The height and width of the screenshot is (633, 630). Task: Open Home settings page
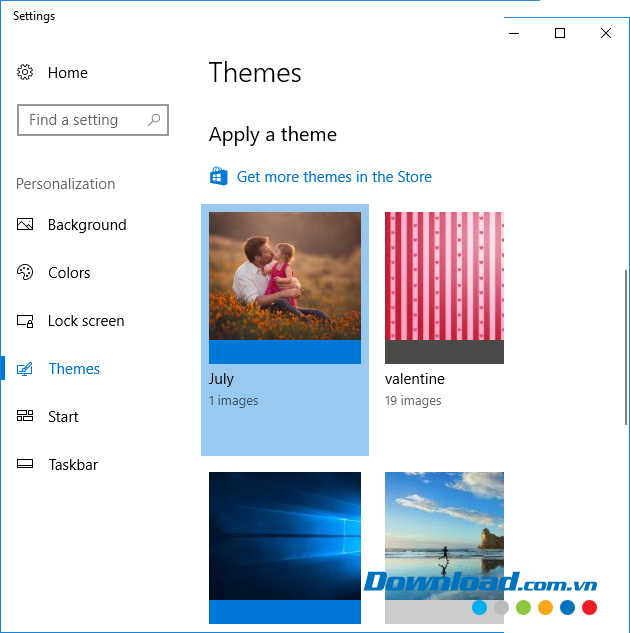(x=67, y=73)
